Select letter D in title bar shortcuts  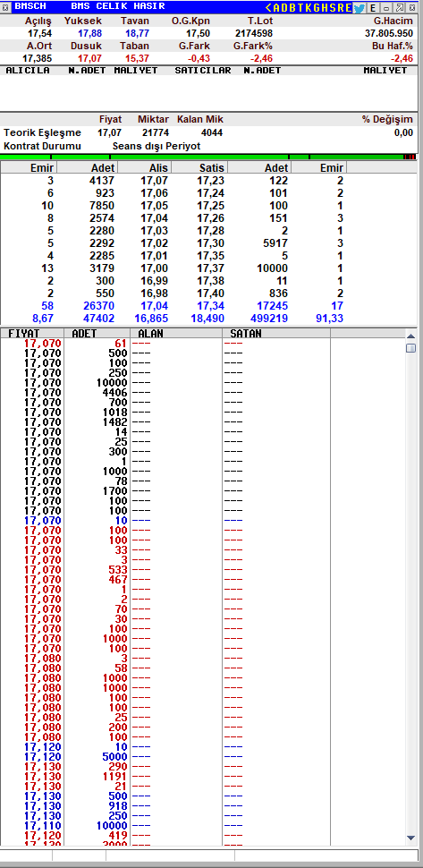284,8
